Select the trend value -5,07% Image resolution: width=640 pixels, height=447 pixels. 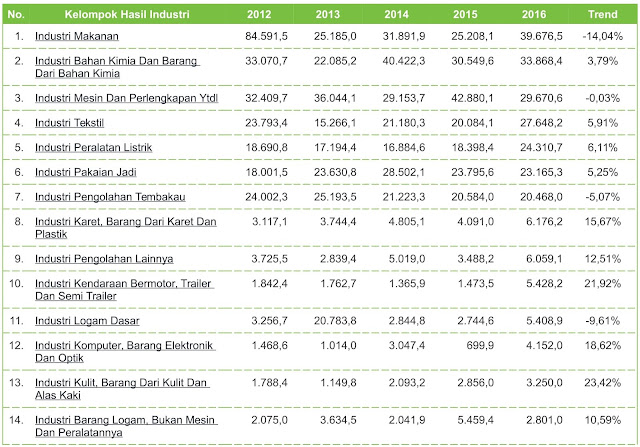(x=602, y=197)
